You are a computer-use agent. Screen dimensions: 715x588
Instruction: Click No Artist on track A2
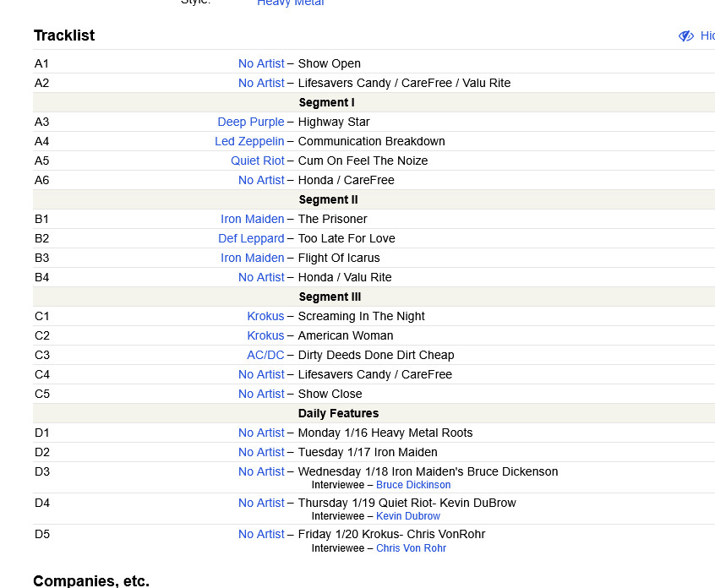[261, 83]
